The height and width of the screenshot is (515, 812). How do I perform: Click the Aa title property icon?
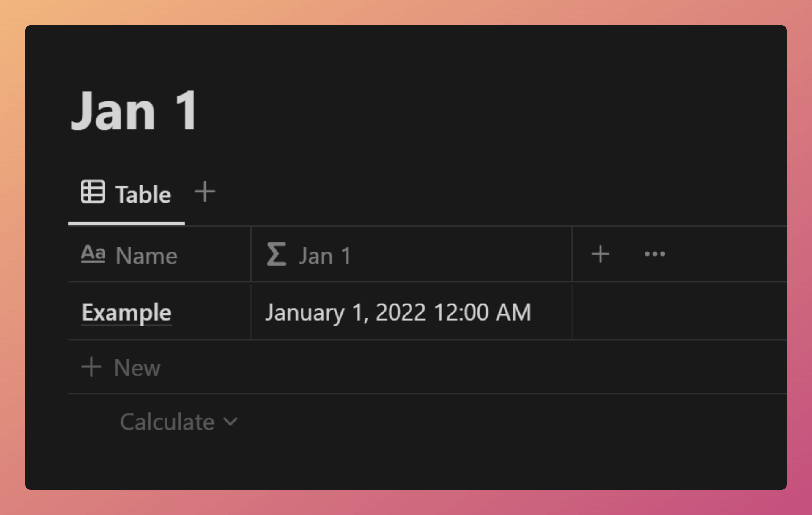[x=93, y=254]
